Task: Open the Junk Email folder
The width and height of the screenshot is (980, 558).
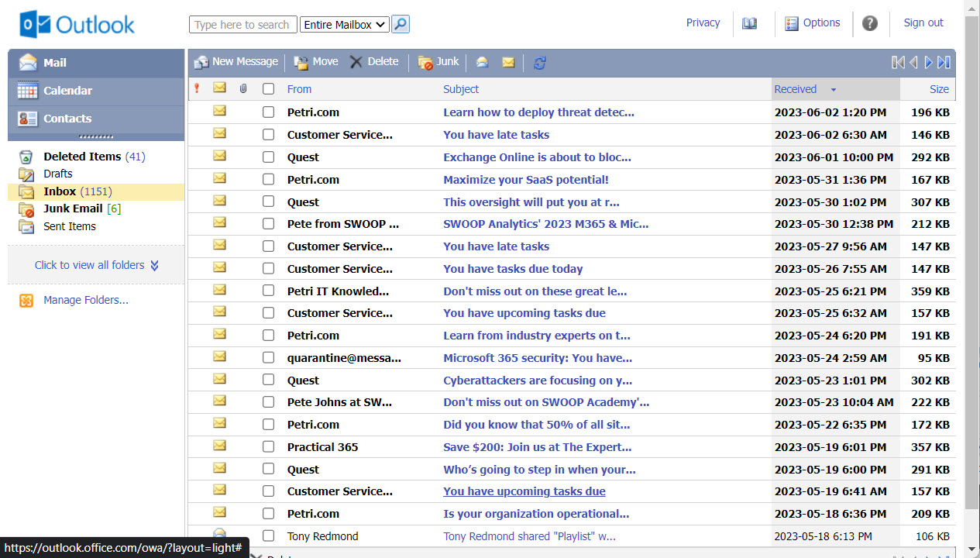Action: (73, 208)
